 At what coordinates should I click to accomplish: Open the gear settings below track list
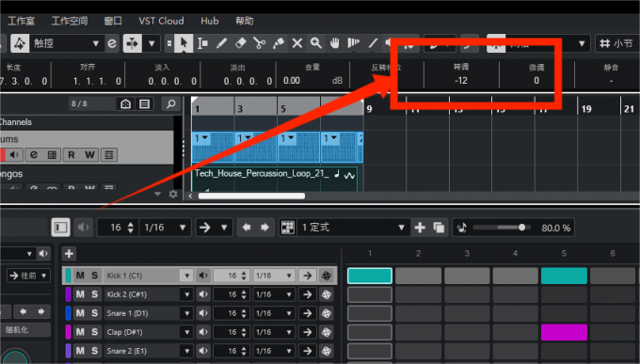(173, 195)
